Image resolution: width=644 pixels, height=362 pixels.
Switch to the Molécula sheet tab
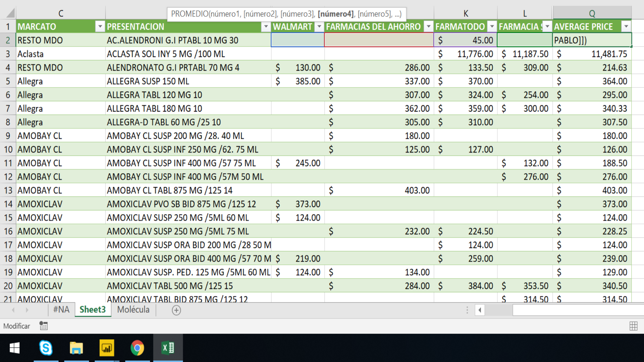click(133, 309)
